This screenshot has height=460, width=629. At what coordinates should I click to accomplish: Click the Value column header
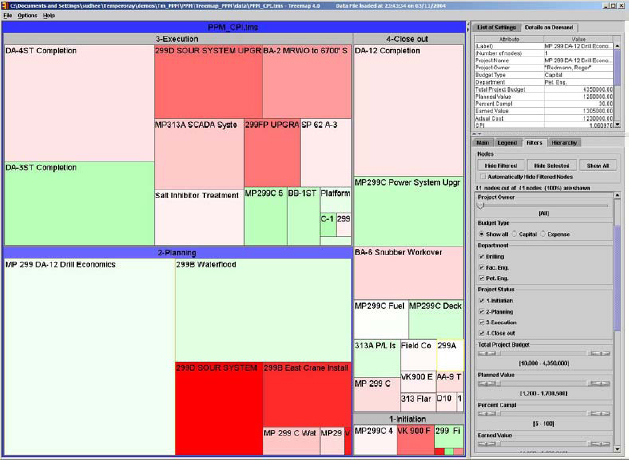tap(578, 39)
